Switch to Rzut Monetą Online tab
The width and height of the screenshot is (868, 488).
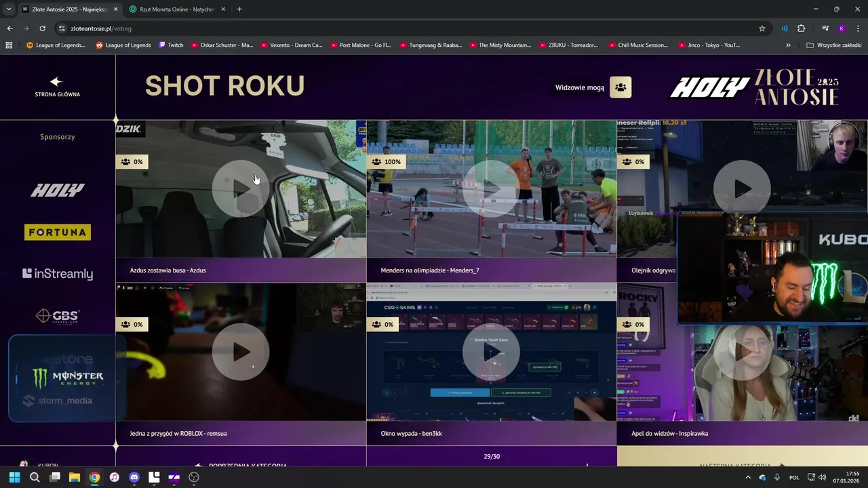click(x=176, y=9)
